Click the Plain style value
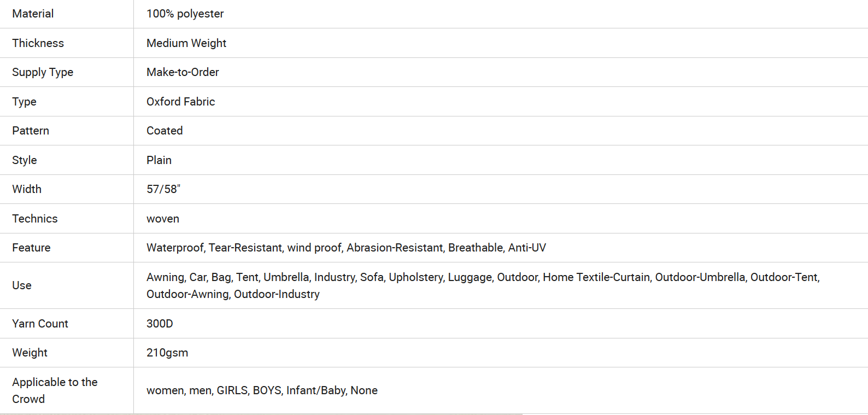 [x=159, y=160]
